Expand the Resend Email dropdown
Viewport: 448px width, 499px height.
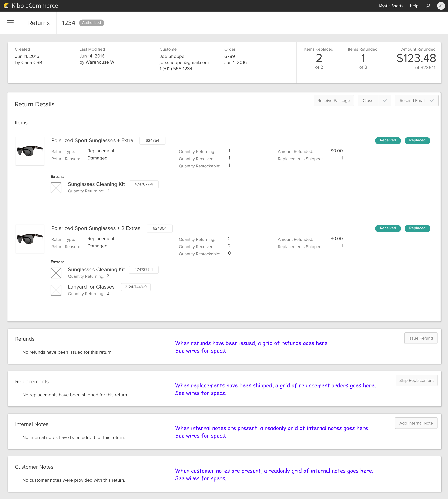(x=417, y=101)
